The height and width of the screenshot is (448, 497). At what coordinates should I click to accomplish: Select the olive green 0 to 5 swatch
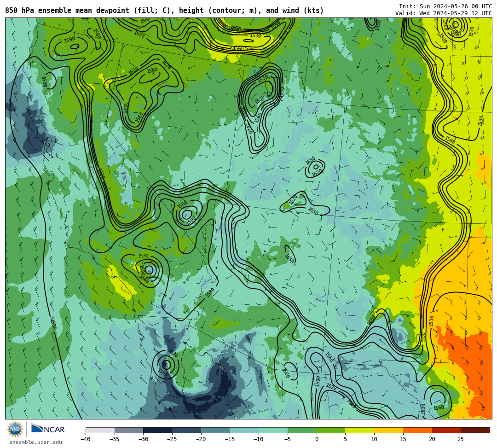pos(331,430)
